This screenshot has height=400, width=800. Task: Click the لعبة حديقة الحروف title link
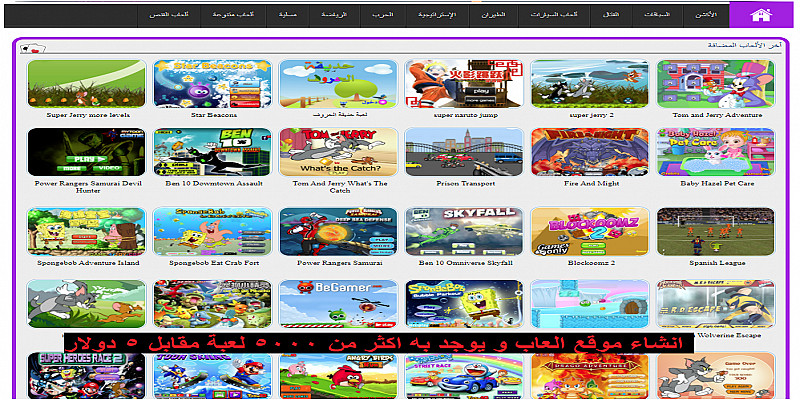(339, 115)
